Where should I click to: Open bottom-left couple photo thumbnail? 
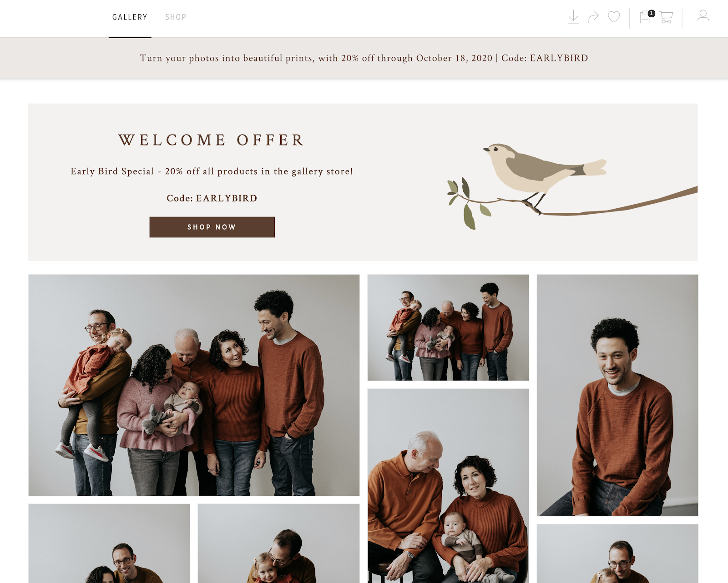coord(109,543)
